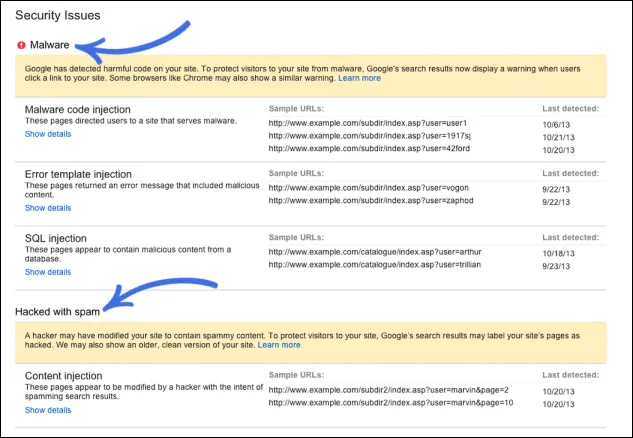
Task: Click the 10/21/13 last detected date
Action: point(558,137)
